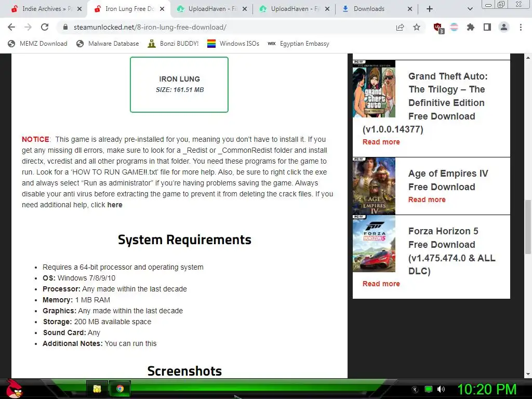The height and width of the screenshot is (399, 532).
Task: Close the Indie Archives tab
Action: click(x=79, y=9)
